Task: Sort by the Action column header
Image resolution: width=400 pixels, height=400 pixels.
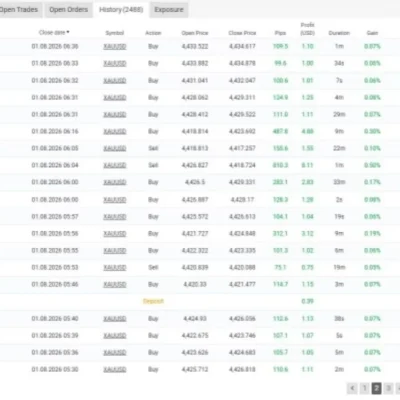Action: click(x=153, y=33)
